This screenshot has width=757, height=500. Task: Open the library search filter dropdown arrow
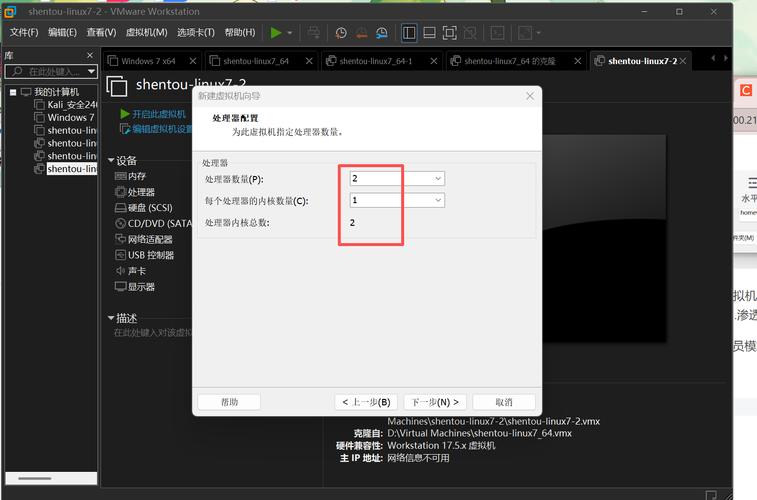click(91, 71)
